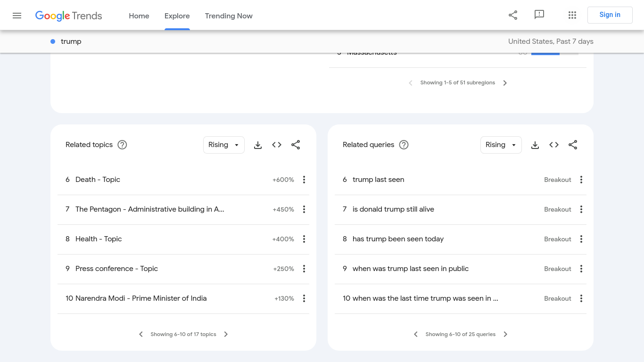This screenshot has width=644, height=362.
Task: Open more options for Narendra Modi row
Action: pos(304,298)
